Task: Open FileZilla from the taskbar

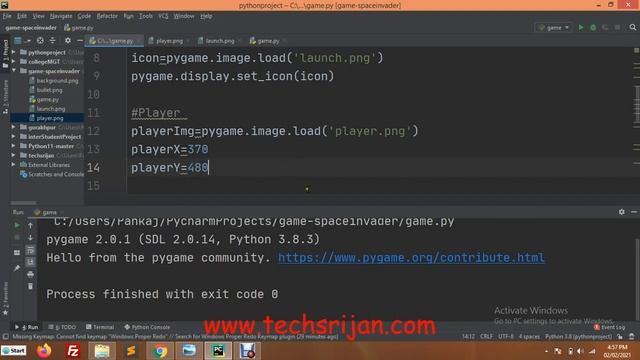Action: point(73,351)
